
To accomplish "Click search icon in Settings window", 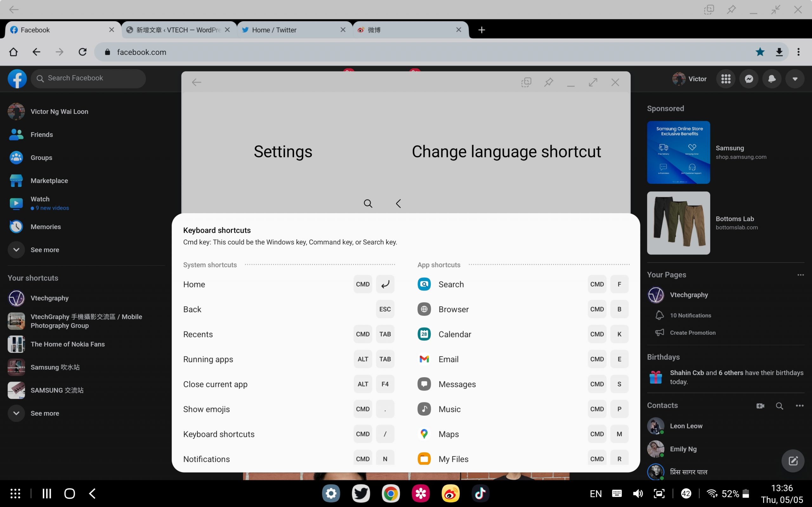I will pos(368,204).
